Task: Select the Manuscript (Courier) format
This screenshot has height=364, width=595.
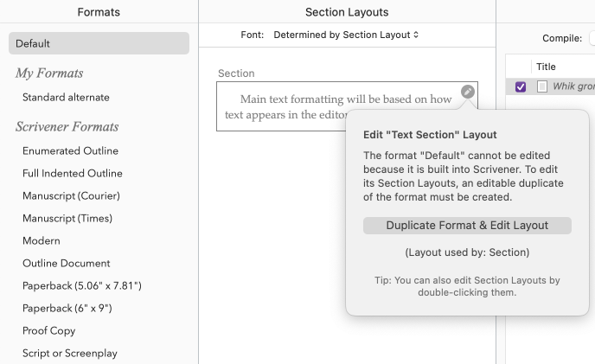Action: pyautogui.click(x=71, y=195)
